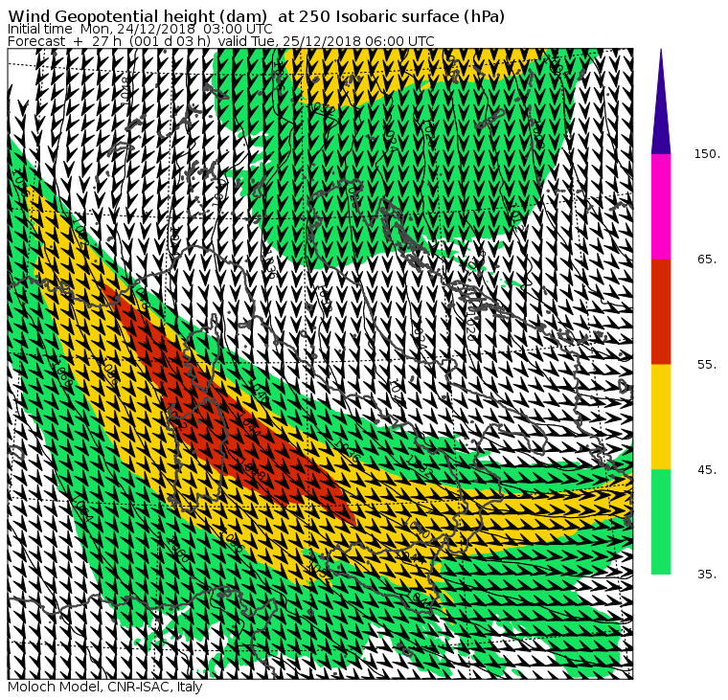Click the legend value 65.
The width and height of the screenshot is (728, 700).
[707, 260]
